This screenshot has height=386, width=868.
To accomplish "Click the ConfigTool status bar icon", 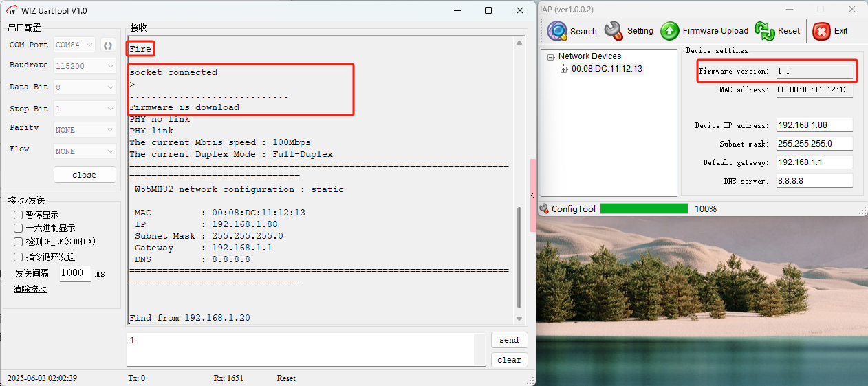I will (545, 208).
